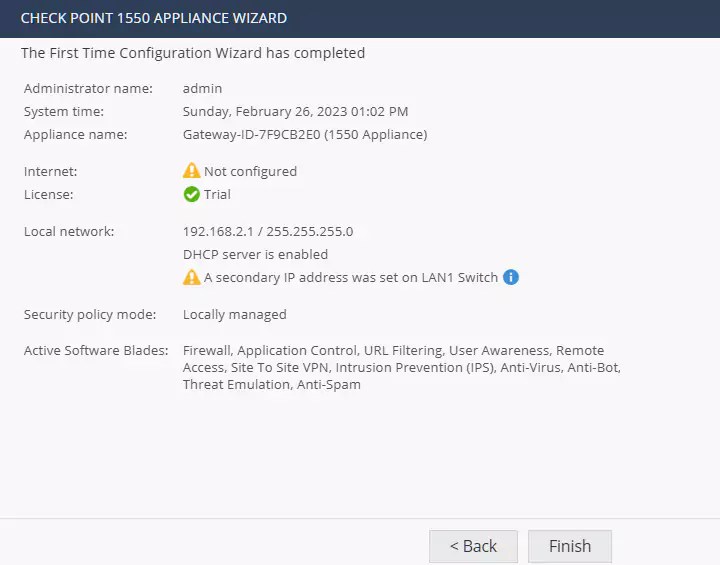Click the "Locally managed" policy mode text
The image size is (720, 565).
coord(235,315)
